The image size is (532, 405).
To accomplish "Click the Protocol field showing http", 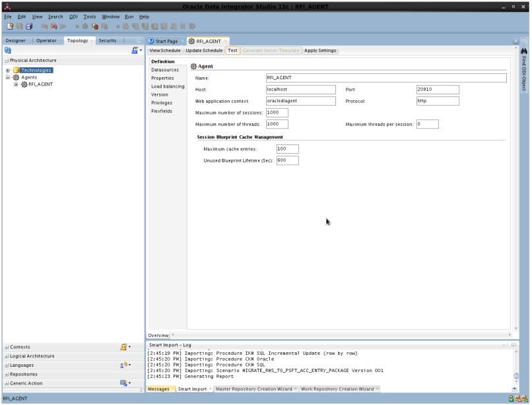I will [x=438, y=101].
